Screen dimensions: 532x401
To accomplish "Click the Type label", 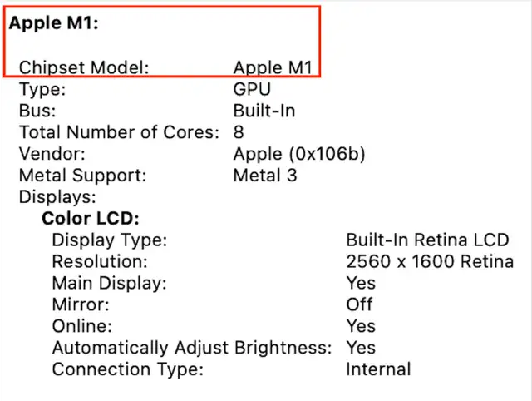I will (42, 89).
